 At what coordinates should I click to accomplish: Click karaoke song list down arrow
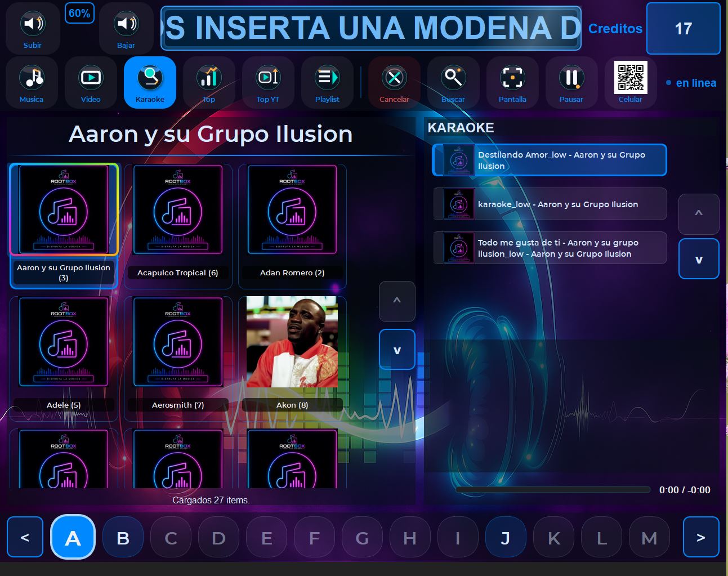699,259
